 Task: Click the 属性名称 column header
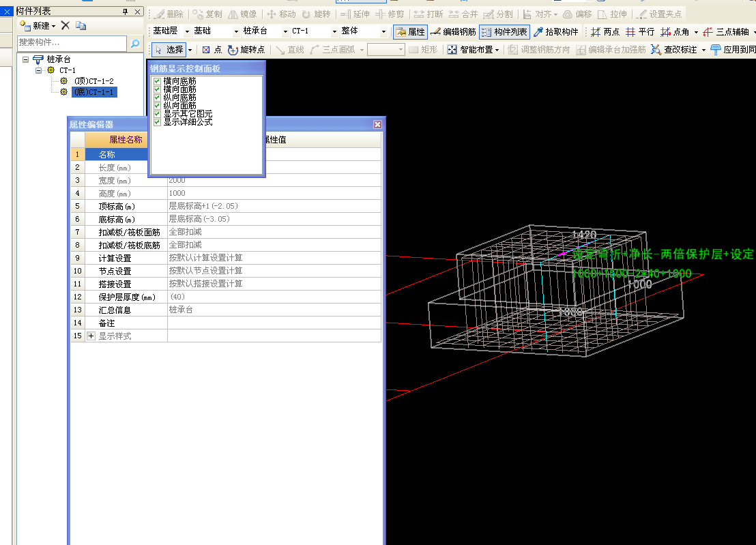pyautogui.click(x=116, y=140)
